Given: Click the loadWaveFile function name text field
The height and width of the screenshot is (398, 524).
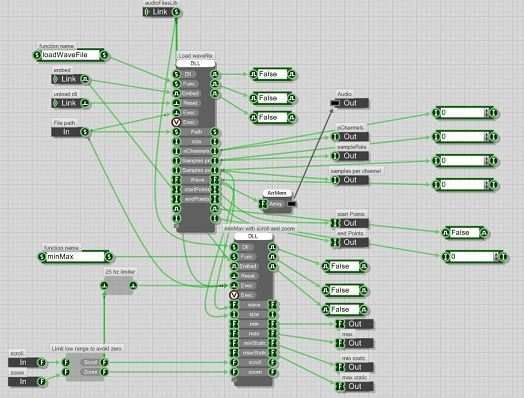Looking at the screenshot, I should (x=71, y=55).
